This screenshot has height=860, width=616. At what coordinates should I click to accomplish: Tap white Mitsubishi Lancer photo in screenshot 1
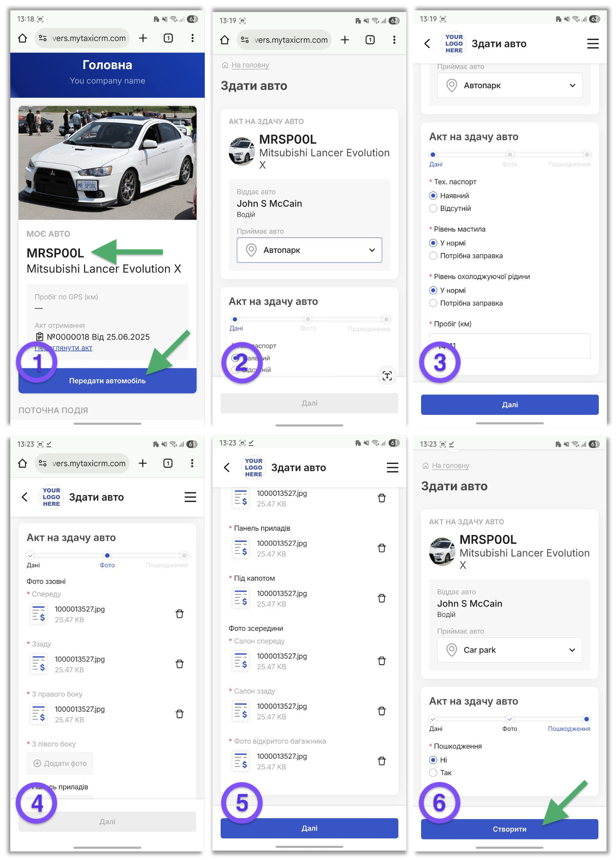108,163
